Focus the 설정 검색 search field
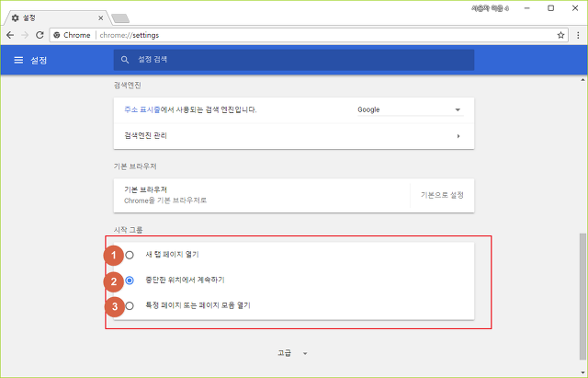Image resolution: width=588 pixels, height=378 pixels. [x=294, y=60]
